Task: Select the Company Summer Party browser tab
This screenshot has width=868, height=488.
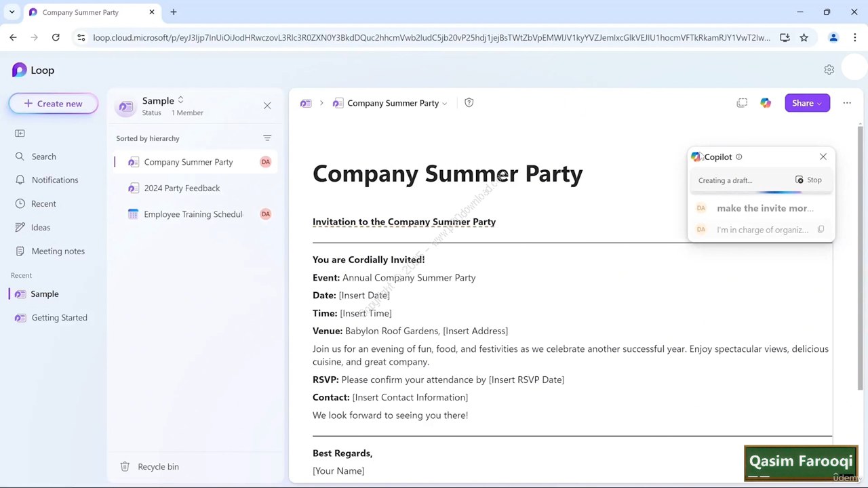Action: pyautogui.click(x=92, y=12)
